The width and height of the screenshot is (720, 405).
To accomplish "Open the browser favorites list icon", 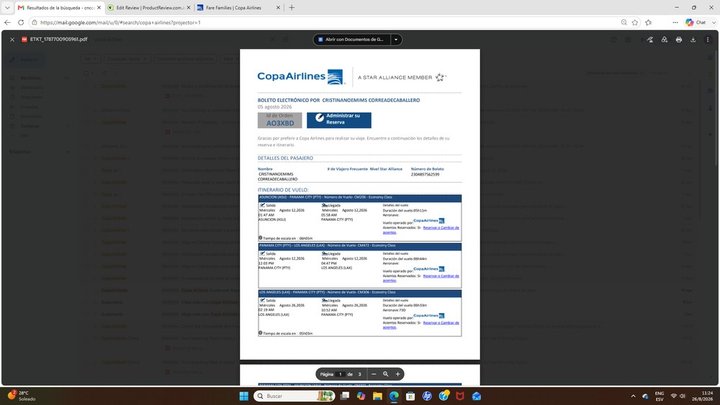I will coord(648,22).
